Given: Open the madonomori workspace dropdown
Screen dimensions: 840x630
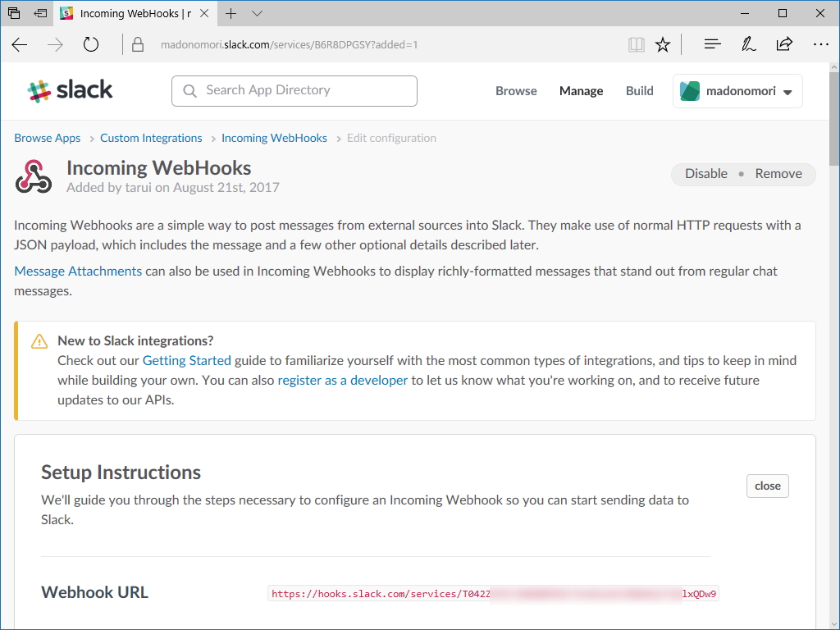Looking at the screenshot, I should pos(737,91).
